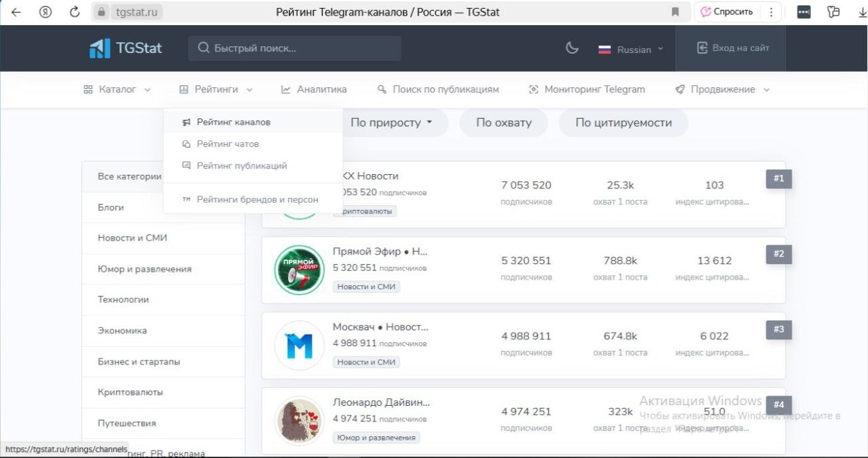Reload the page with refresh icon
This screenshot has width=868, height=458.
point(75,12)
